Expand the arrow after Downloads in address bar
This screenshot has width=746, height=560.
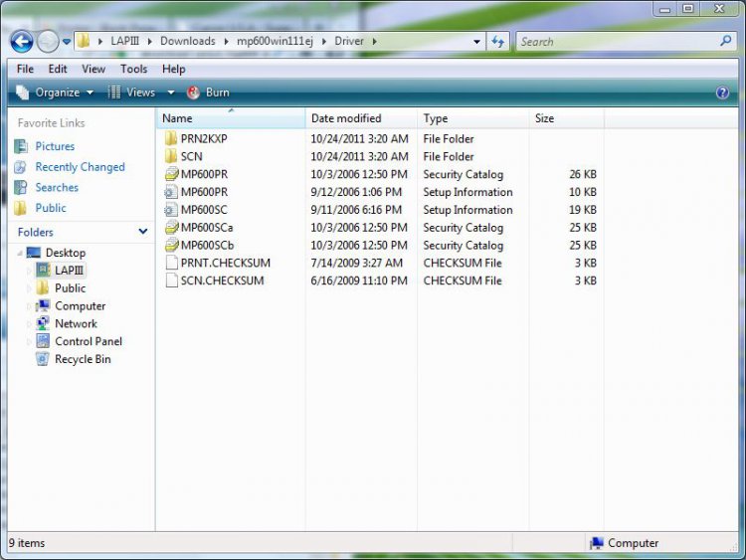click(226, 42)
